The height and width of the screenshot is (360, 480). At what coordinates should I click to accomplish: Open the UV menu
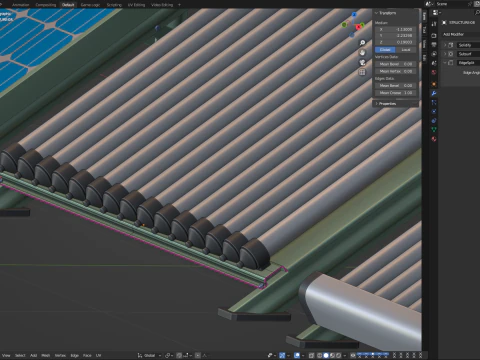(98, 355)
